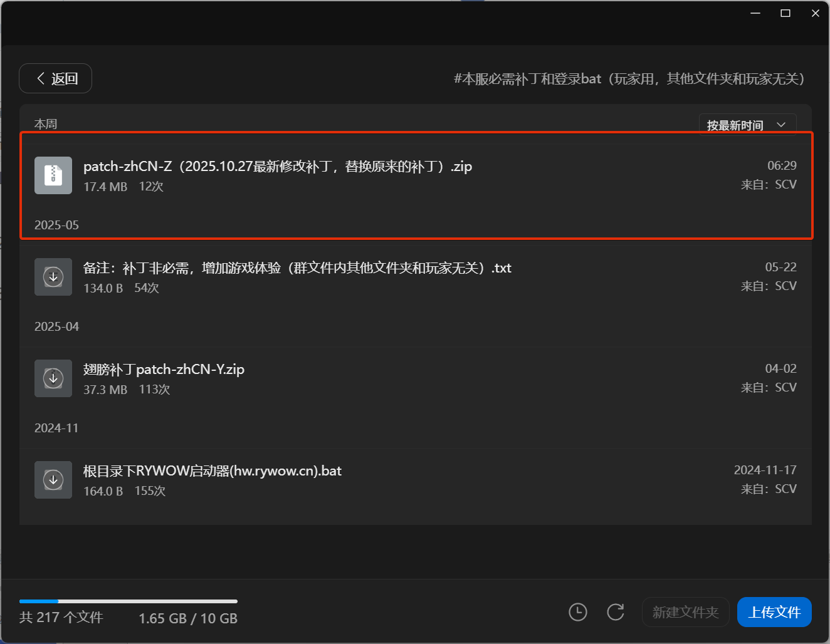
Task: Click the 上传文件 upload button
Action: point(774,612)
